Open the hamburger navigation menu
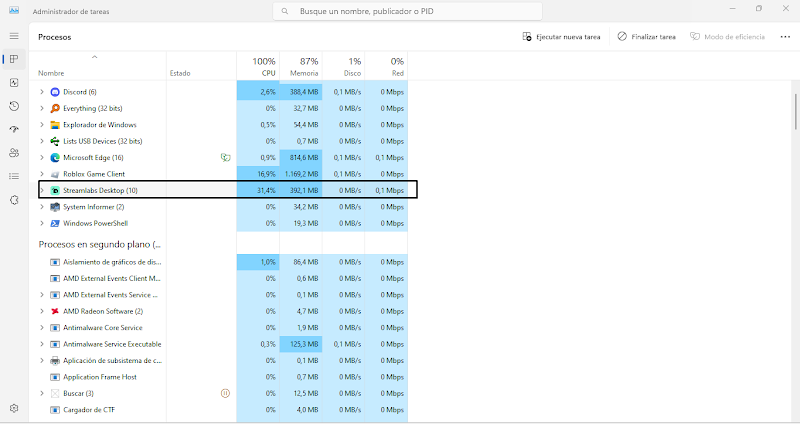 tap(14, 36)
